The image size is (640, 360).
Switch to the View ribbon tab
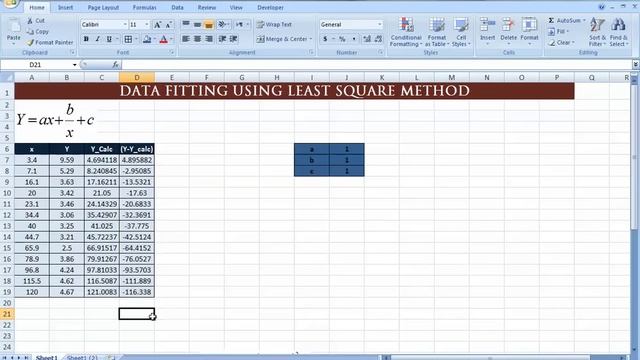pyautogui.click(x=236, y=7)
